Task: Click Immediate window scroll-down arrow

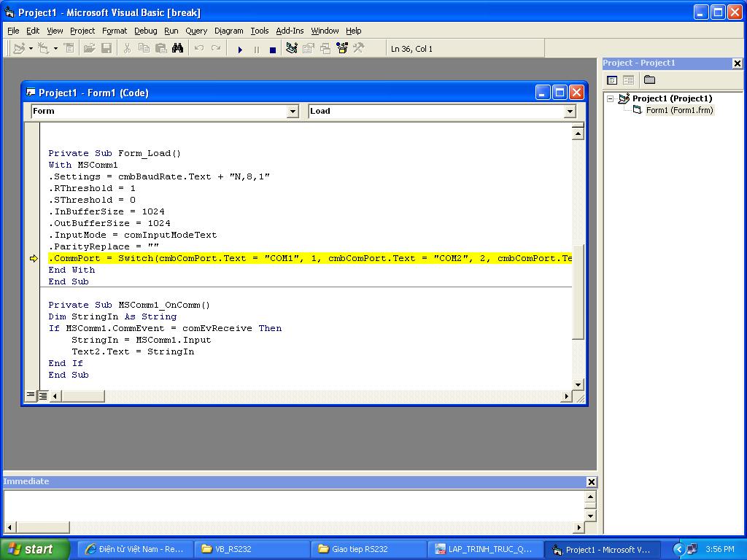Action: [590, 516]
